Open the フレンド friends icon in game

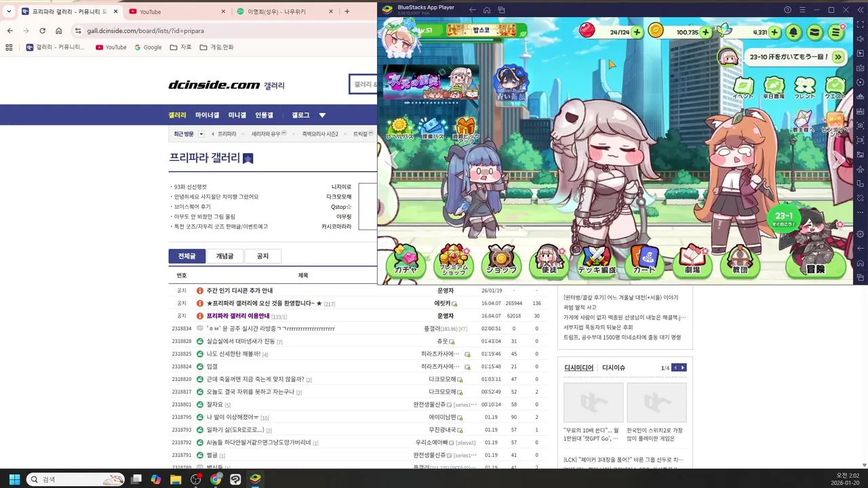(804, 89)
